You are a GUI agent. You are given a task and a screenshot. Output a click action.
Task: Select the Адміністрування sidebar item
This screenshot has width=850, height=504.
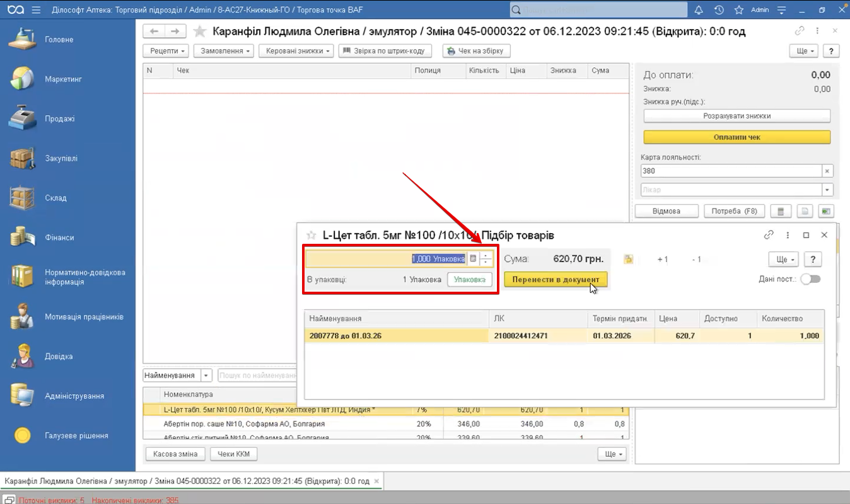click(74, 396)
